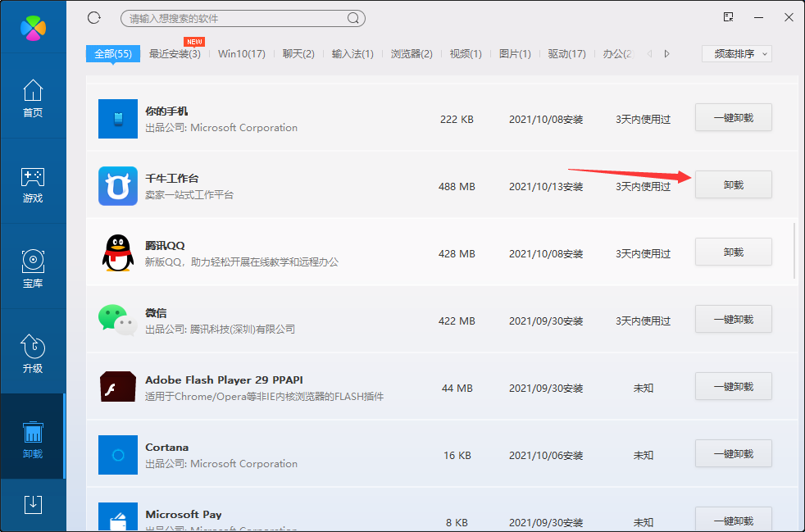Click the 428 MB size value
805x532 pixels.
[457, 253]
